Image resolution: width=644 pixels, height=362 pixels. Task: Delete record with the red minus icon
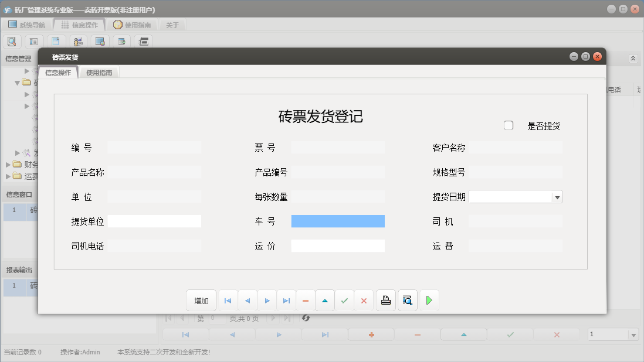pyautogui.click(x=306, y=300)
